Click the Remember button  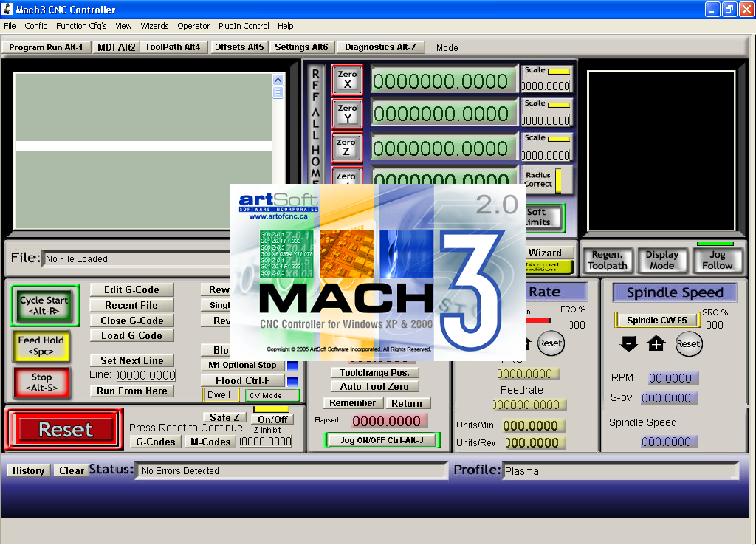click(x=352, y=403)
